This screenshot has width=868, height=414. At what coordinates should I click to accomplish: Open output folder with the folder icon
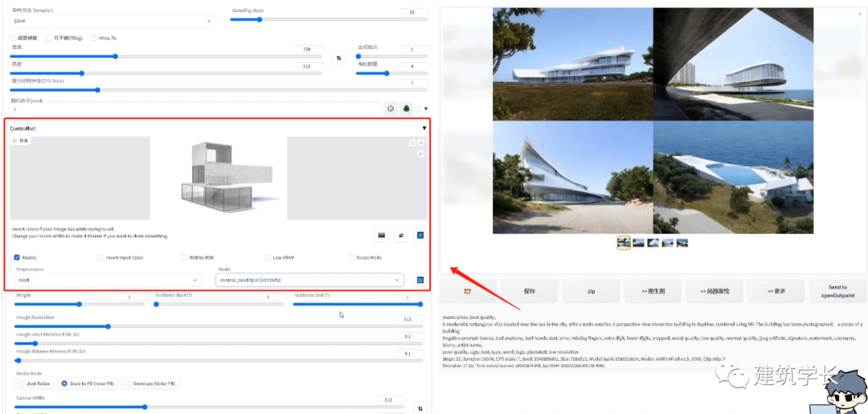tap(467, 291)
